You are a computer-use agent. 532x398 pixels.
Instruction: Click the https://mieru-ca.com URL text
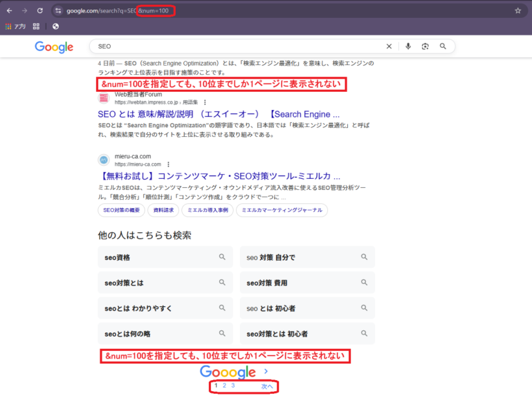click(x=138, y=164)
